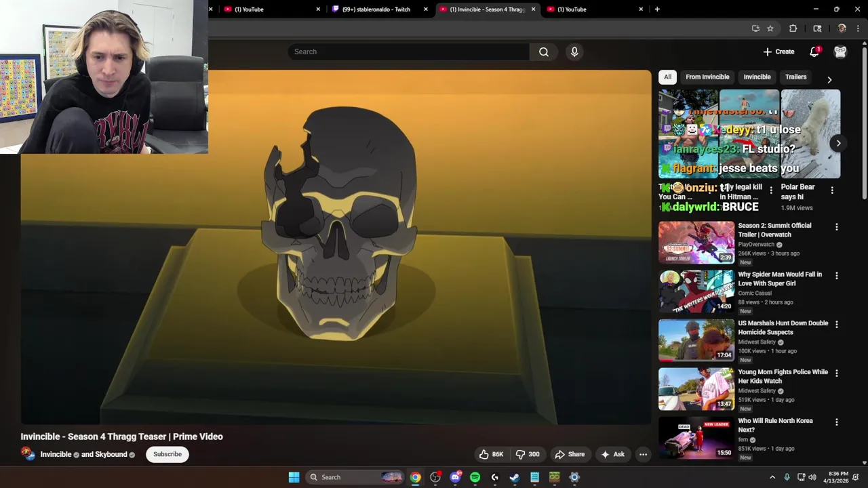Screen dimensions: 868x488
Task: Open options for Young Mom Fights Police video
Action: 836,373
